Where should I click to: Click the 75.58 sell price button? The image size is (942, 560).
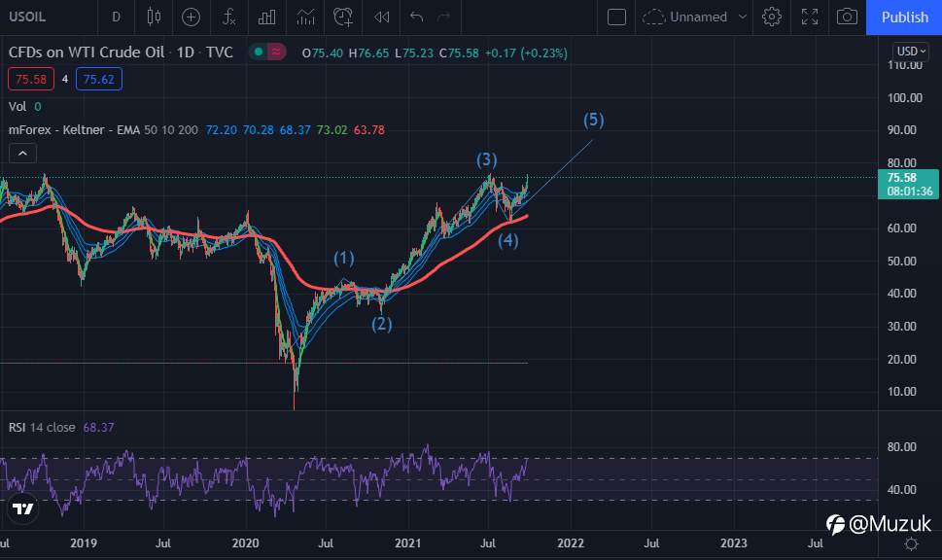tap(31, 80)
